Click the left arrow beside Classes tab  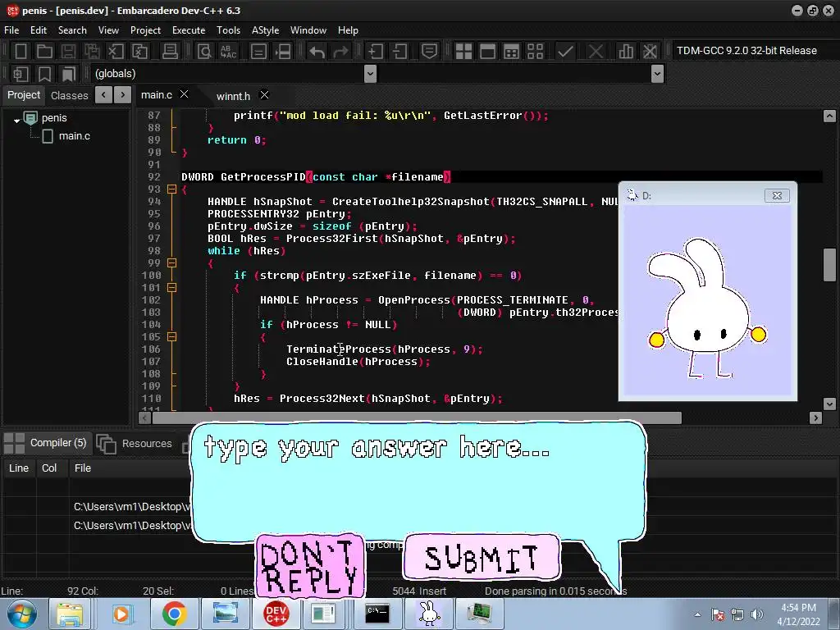pos(104,95)
